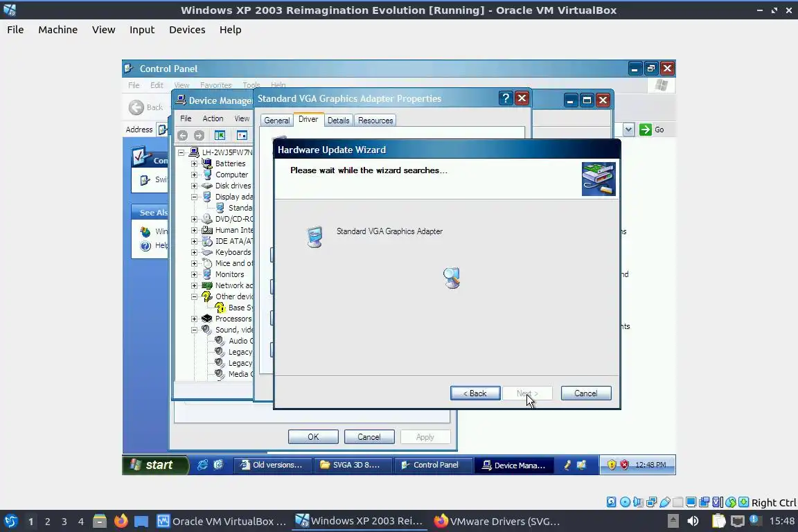Screen dimensions: 798x532
Task: Click the VirtualBox network status icon
Action: point(651,502)
